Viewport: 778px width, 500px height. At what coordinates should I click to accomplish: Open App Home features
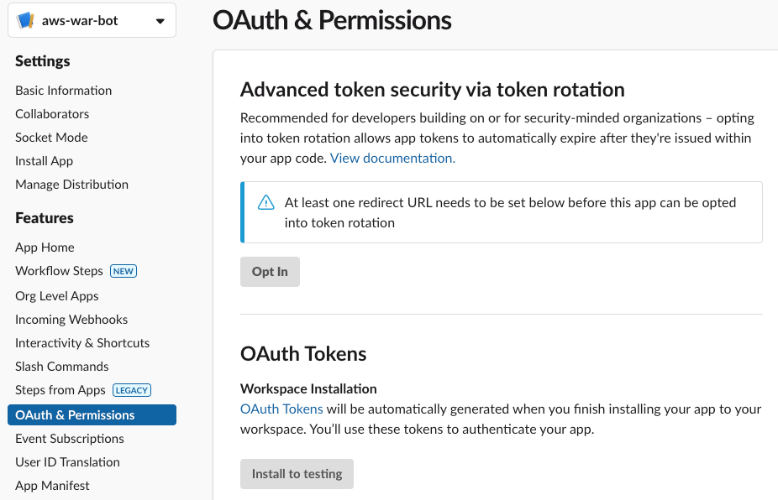[45, 247]
